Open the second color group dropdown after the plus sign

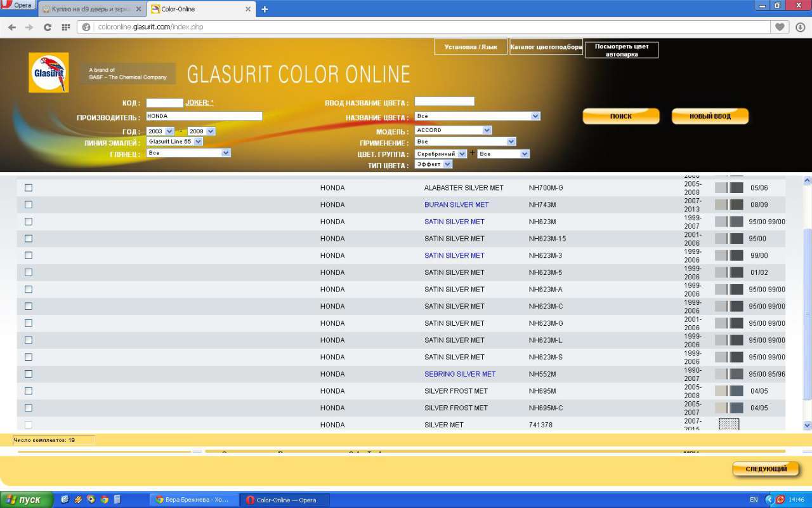[x=504, y=154]
